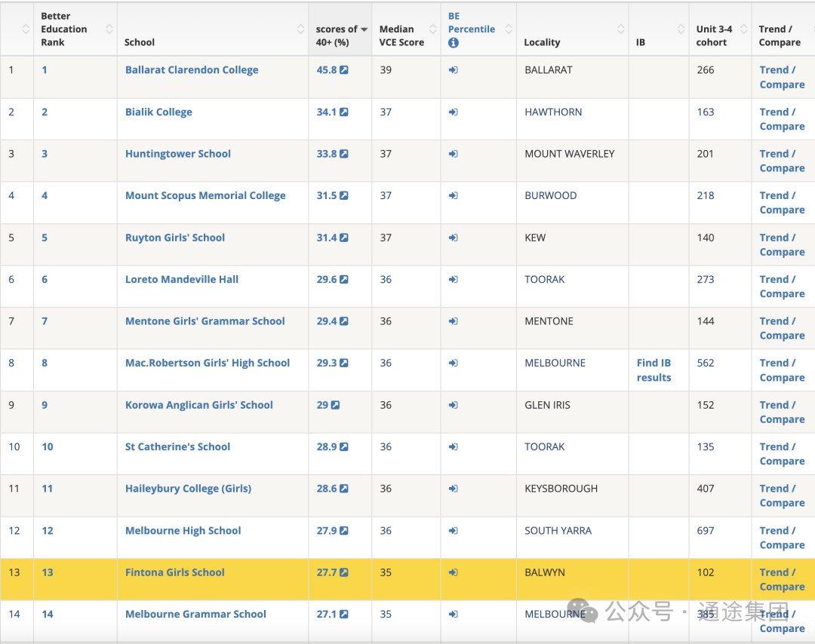
Task: Click percentile arrow icon for Mentone Girls' Grammar
Action: (x=454, y=321)
